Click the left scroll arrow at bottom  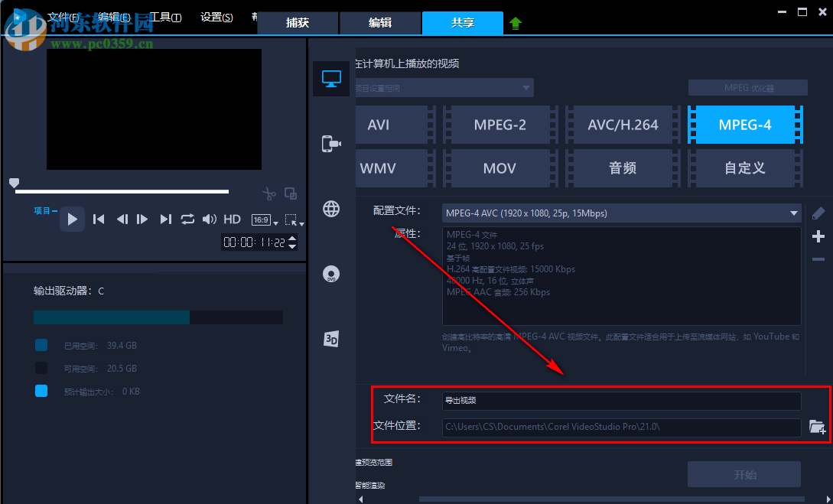point(361,499)
